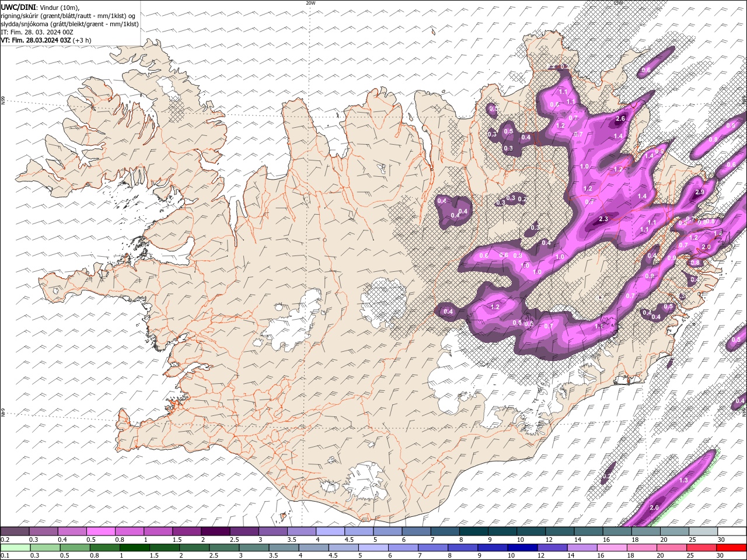Click the top-row light grey swatch labeled 25
This screenshot has height=560, width=747.
click(703, 531)
